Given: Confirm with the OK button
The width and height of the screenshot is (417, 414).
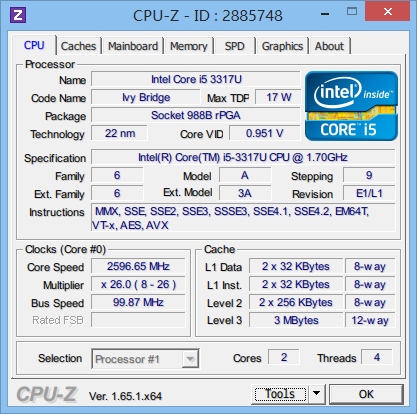Looking at the screenshot, I should [366, 394].
